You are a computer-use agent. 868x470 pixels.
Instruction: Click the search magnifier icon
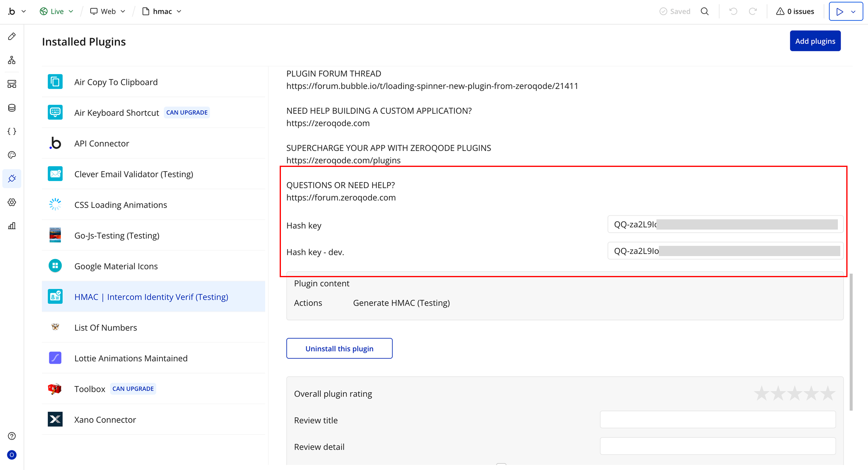click(705, 11)
